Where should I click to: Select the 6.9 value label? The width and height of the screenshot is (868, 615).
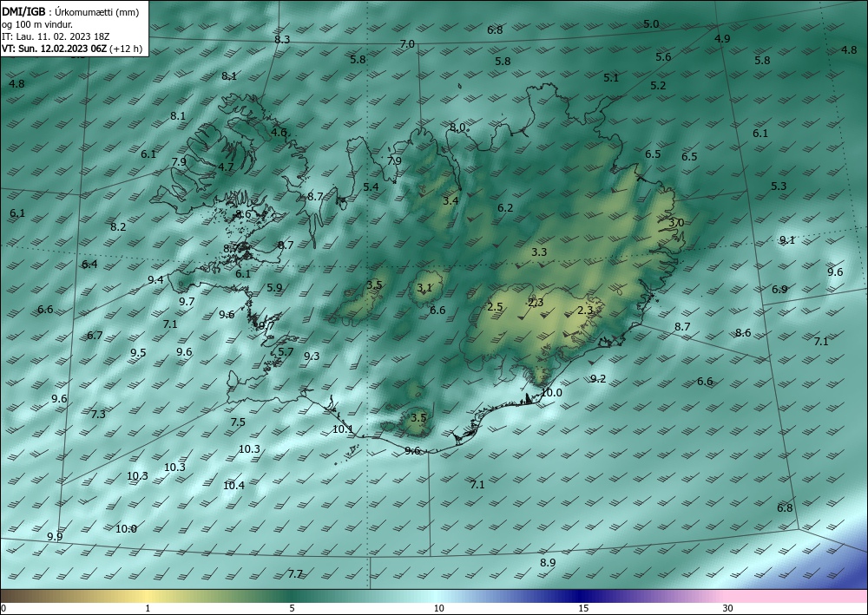[x=779, y=289]
